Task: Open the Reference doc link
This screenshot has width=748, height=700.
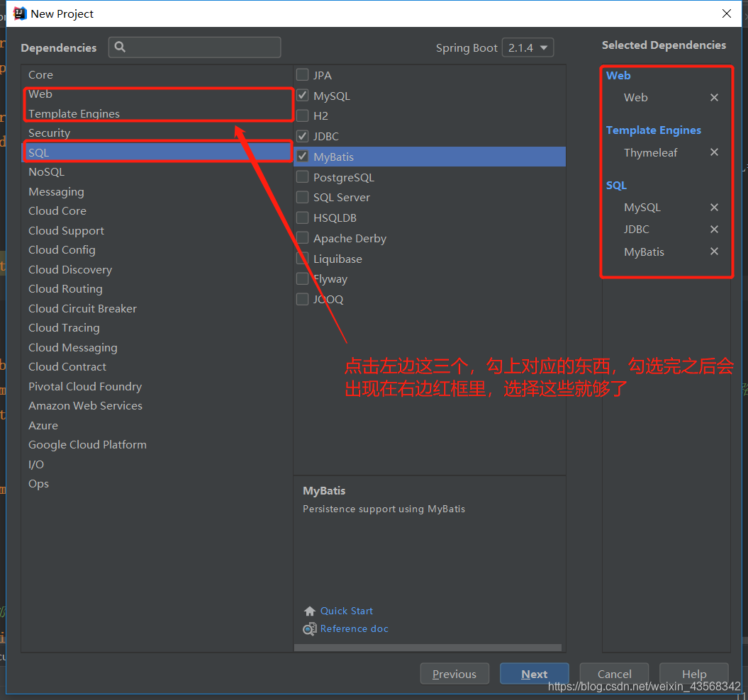Action: pyautogui.click(x=354, y=628)
